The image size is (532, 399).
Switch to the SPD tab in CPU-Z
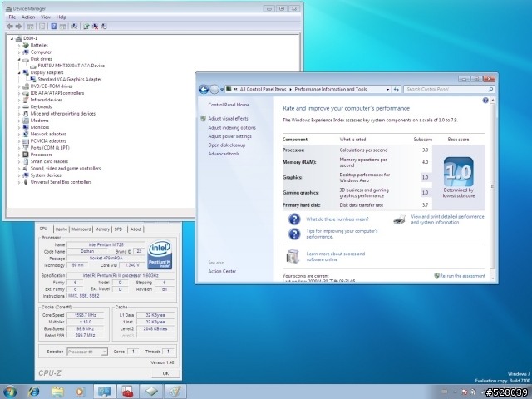pos(118,229)
